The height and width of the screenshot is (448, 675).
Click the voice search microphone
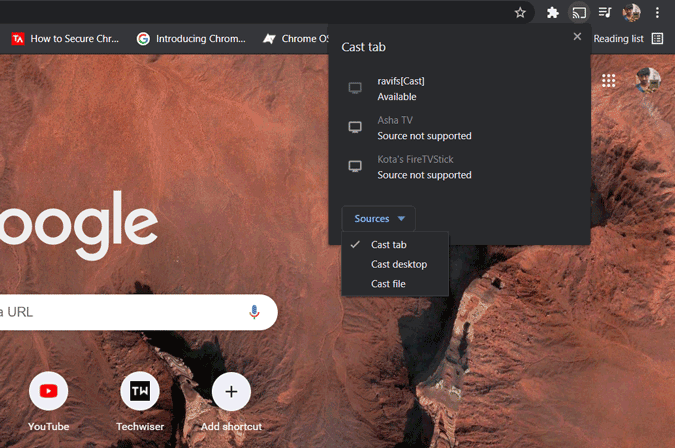coord(254,312)
